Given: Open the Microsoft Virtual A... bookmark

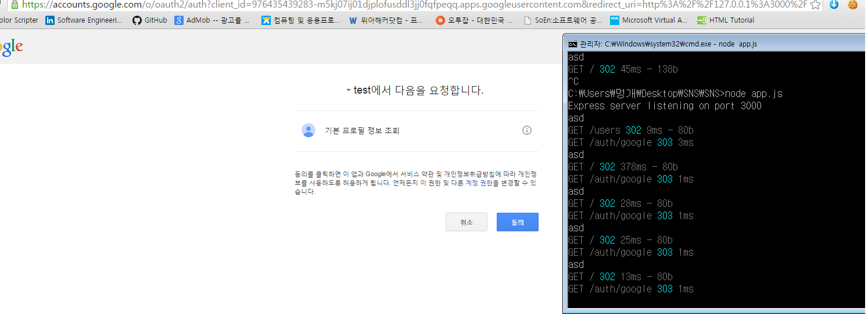Looking at the screenshot, I should (x=649, y=20).
